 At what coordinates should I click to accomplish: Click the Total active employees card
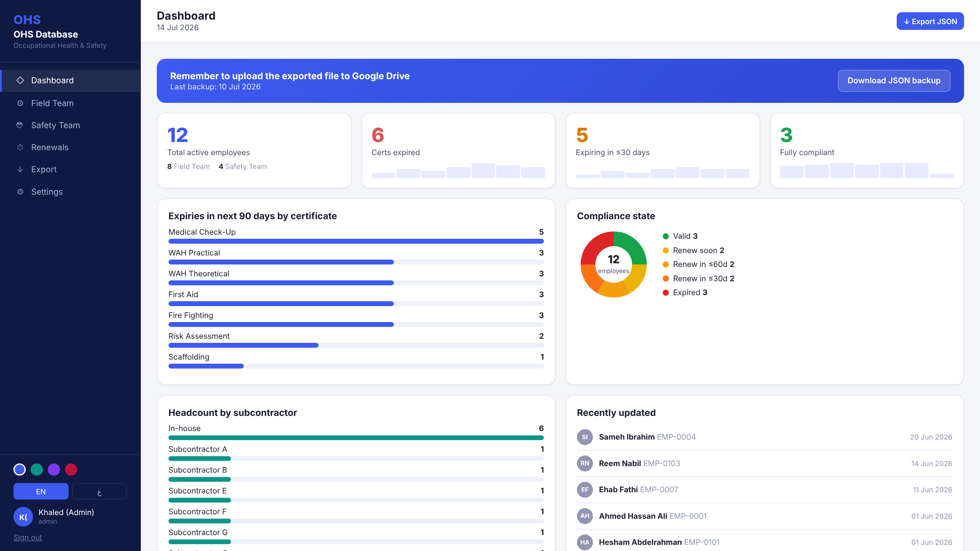[x=254, y=151]
